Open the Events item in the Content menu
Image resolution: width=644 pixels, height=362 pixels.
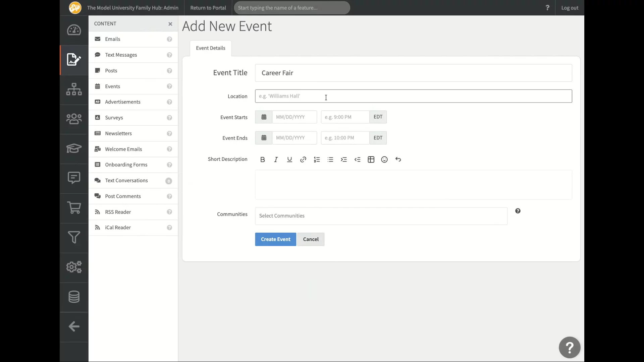tap(112, 86)
